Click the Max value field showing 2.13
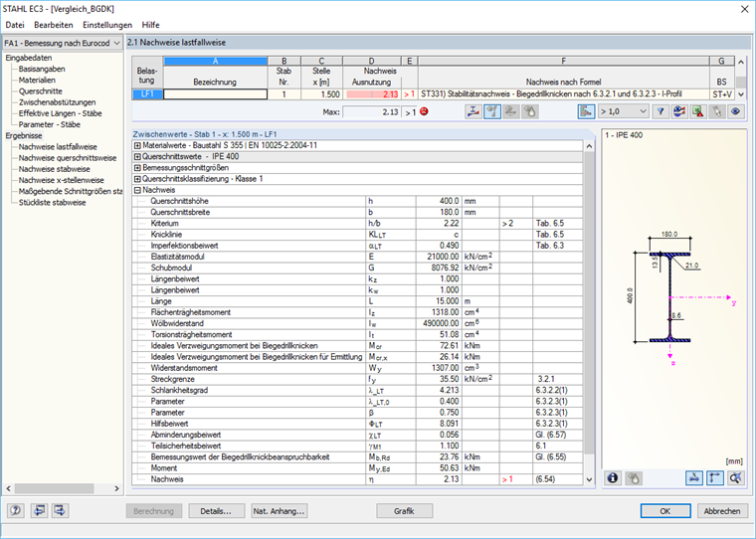This screenshot has width=756, height=539. [371, 111]
